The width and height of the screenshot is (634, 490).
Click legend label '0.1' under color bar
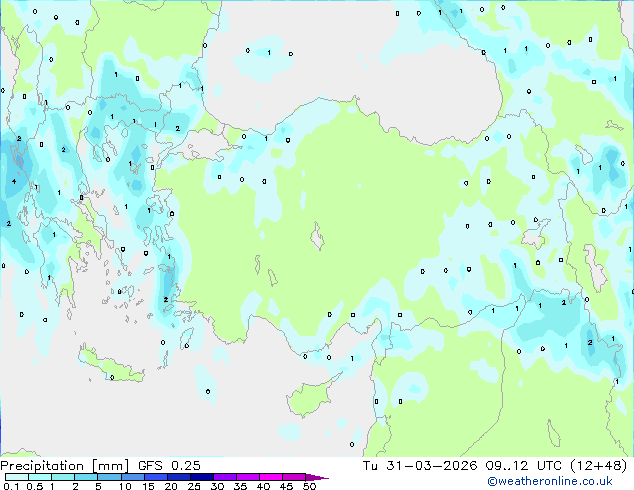(11, 486)
